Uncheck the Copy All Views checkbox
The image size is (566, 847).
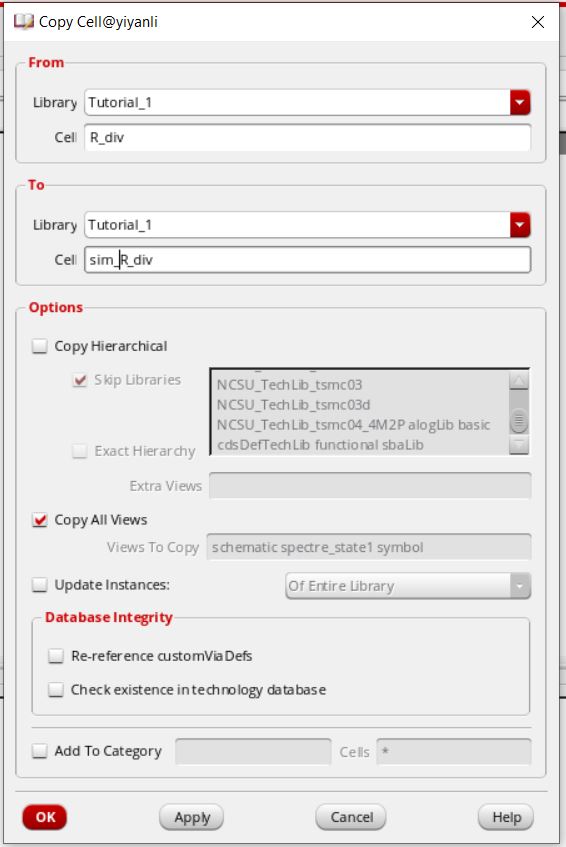(40, 520)
